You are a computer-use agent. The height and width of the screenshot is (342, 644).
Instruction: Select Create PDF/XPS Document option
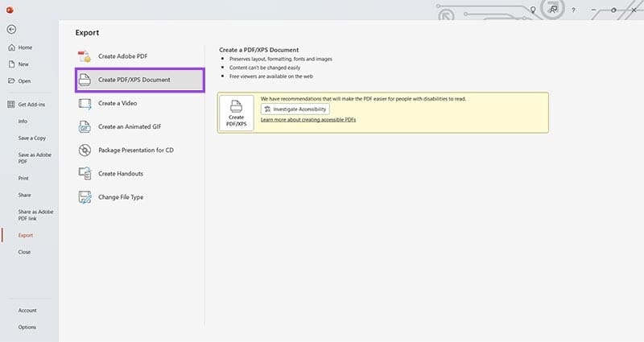(139, 80)
